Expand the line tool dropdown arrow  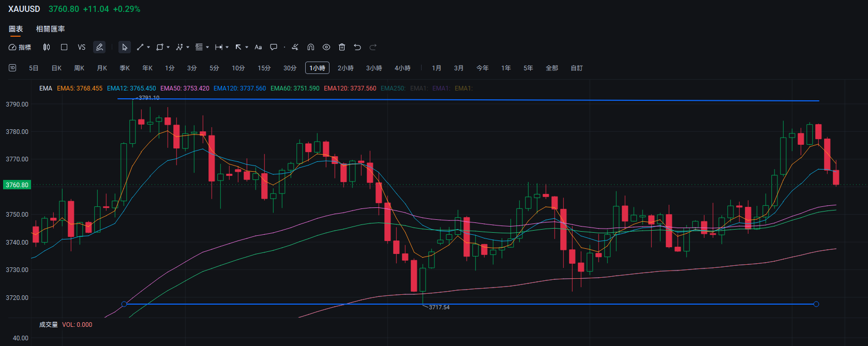click(x=148, y=47)
